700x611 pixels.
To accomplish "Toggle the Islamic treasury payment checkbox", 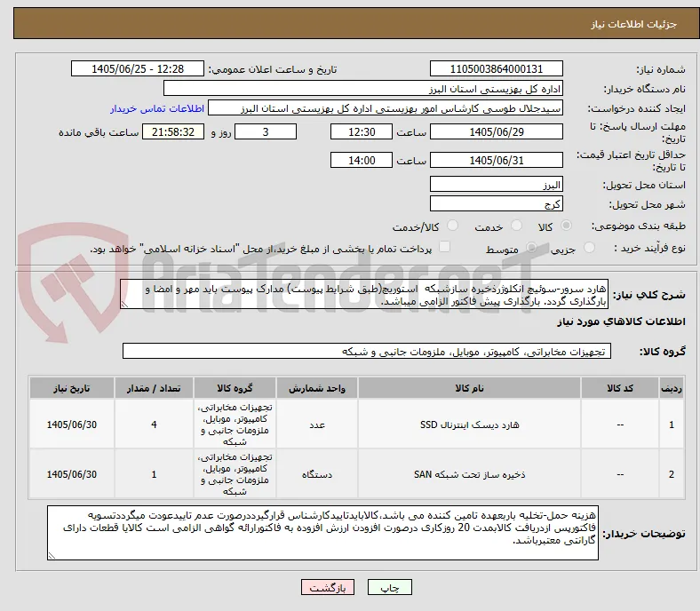I will [445, 247].
